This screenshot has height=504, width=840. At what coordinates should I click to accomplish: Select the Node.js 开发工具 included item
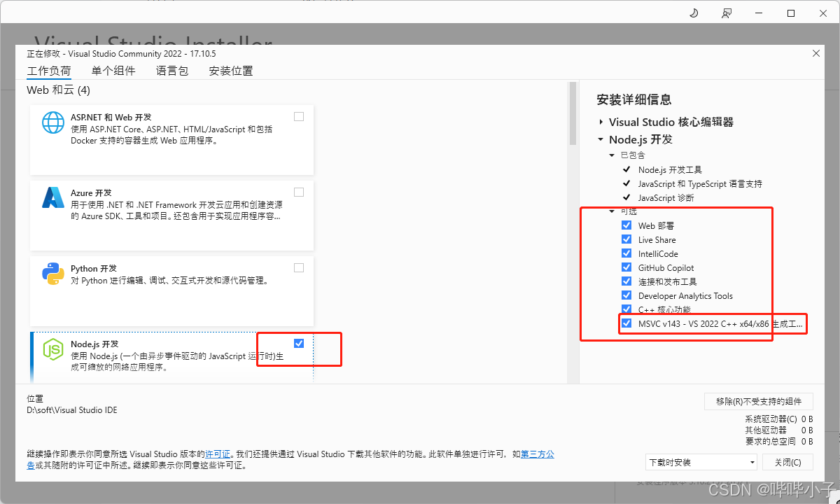(670, 169)
